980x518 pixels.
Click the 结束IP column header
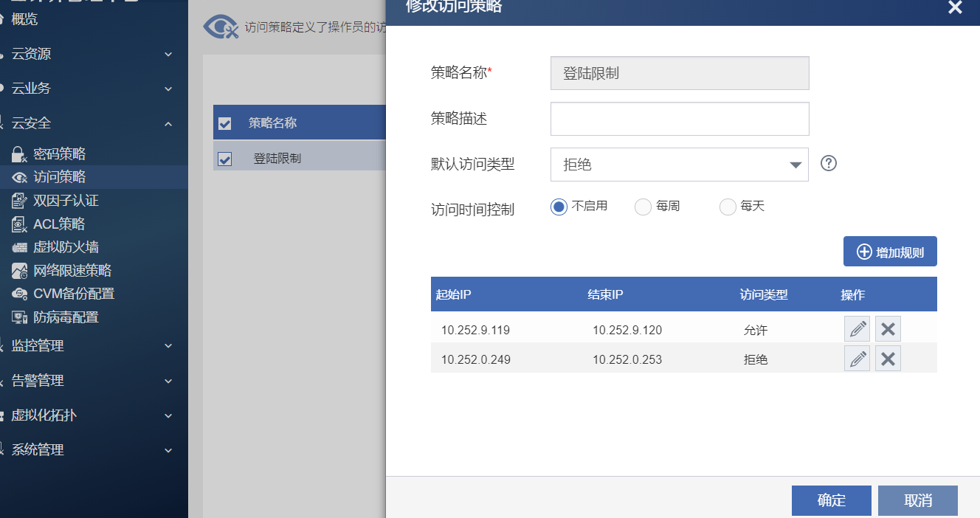tap(606, 294)
